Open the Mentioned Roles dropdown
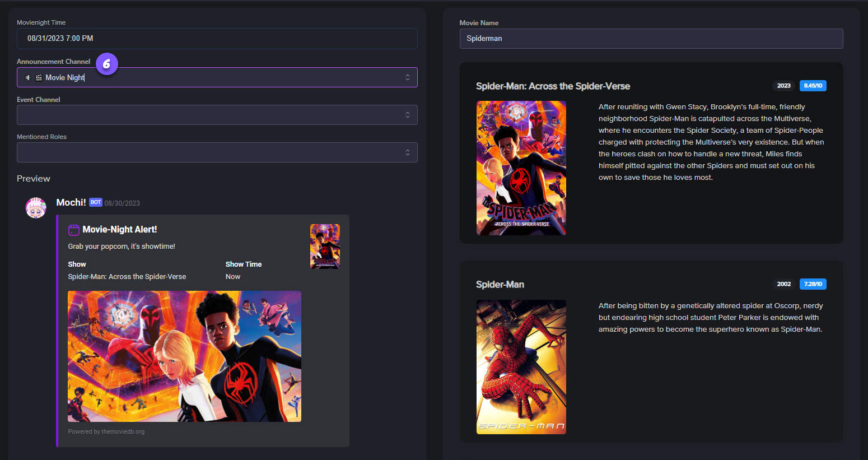This screenshot has height=460, width=868. [x=408, y=152]
